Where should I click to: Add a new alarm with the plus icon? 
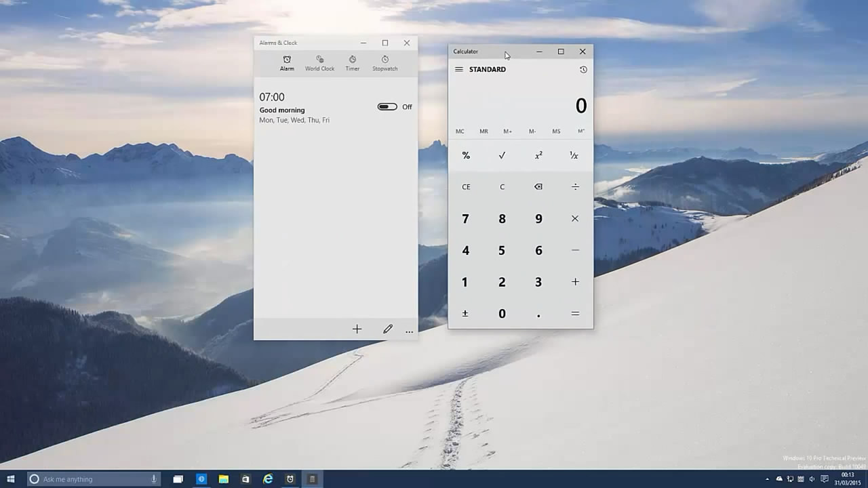tap(357, 329)
